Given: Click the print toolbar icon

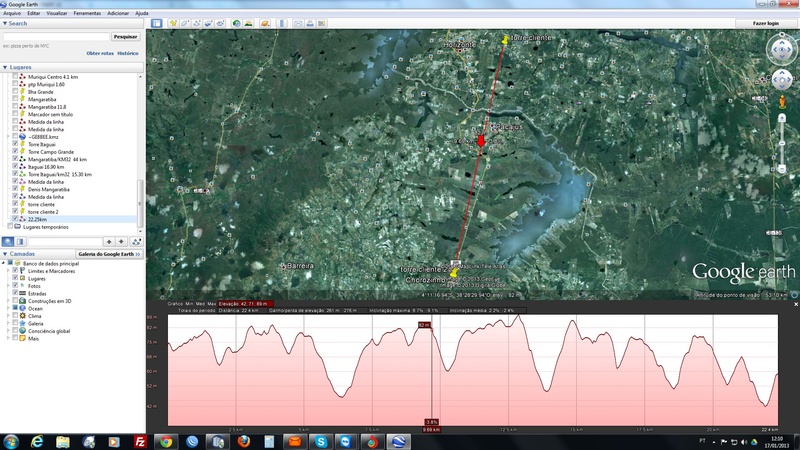Looking at the screenshot, I should 310,23.
